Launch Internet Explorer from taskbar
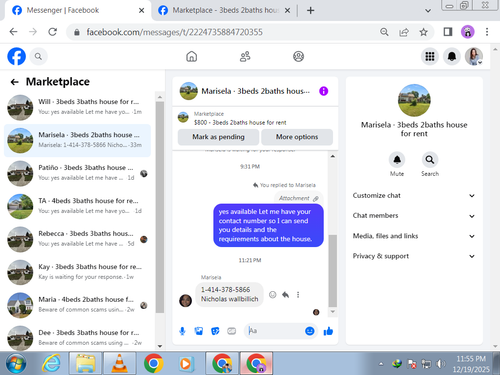This screenshot has height=375, width=500. [51, 363]
